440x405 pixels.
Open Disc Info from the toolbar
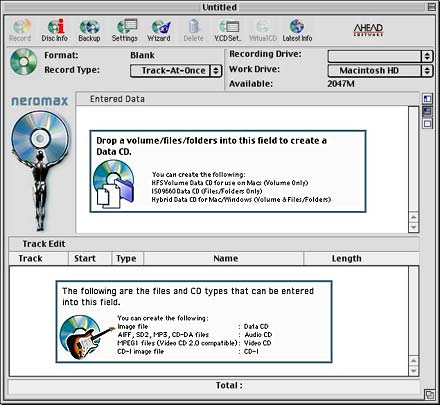pos(55,30)
